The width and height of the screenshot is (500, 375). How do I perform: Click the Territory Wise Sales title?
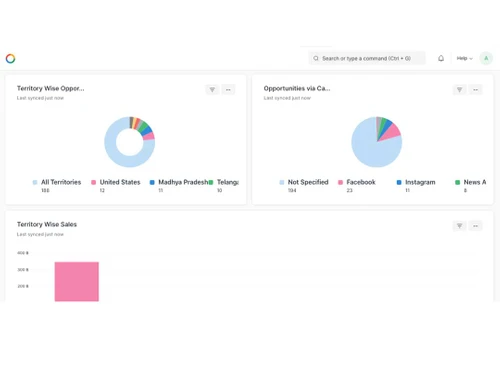47,224
